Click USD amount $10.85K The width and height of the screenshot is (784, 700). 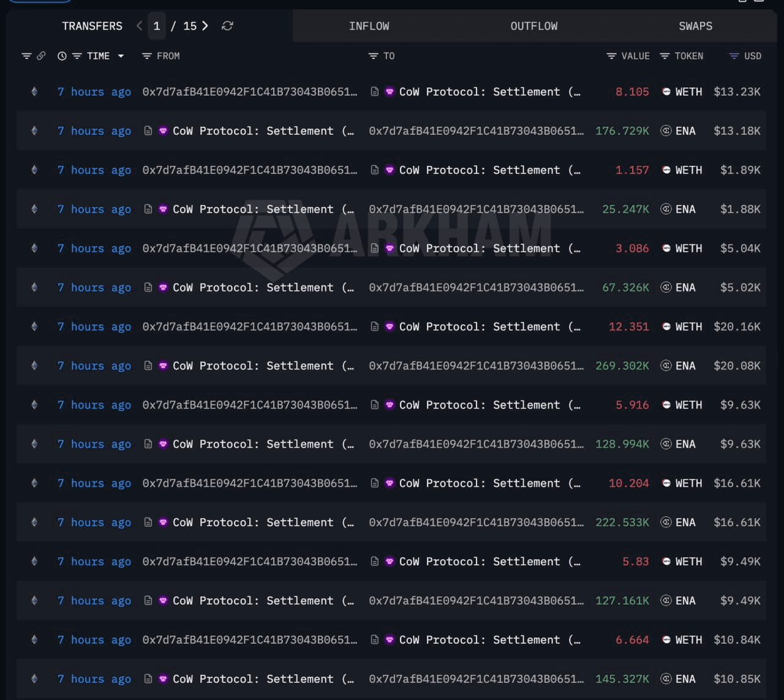(737, 679)
